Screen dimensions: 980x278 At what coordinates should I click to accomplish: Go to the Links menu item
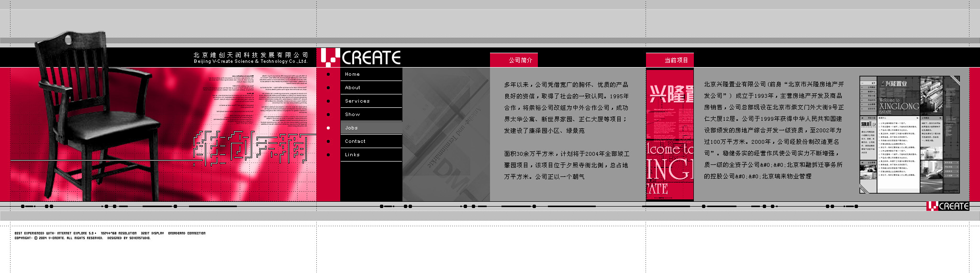[x=371, y=155]
